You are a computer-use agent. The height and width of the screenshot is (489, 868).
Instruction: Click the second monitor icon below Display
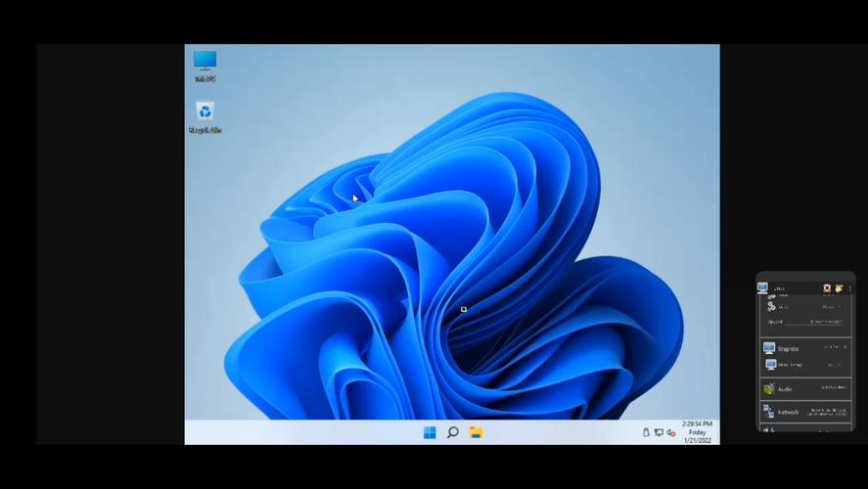pyautogui.click(x=770, y=365)
